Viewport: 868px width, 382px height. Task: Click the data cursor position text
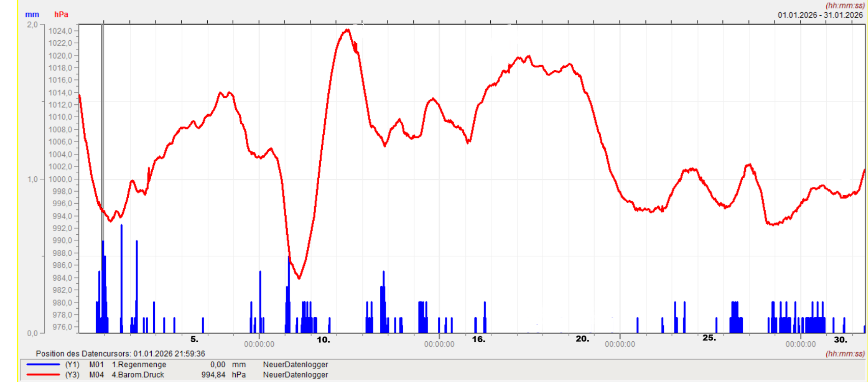coord(120,353)
